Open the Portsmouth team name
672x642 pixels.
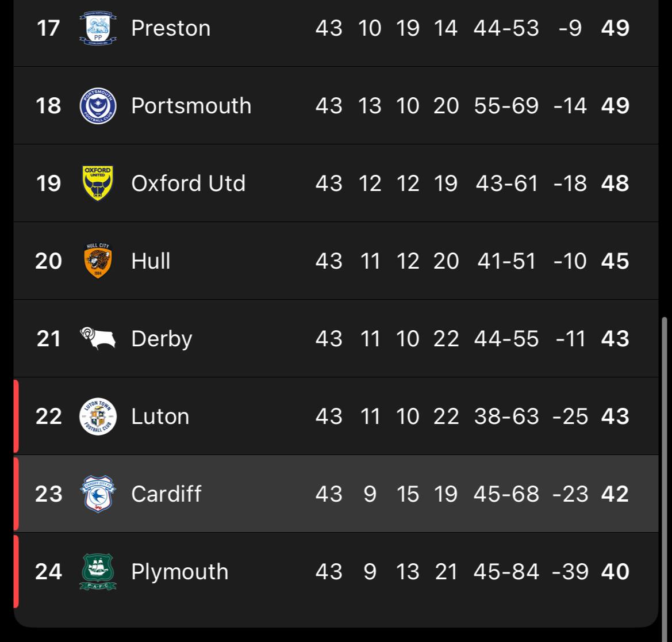point(191,106)
